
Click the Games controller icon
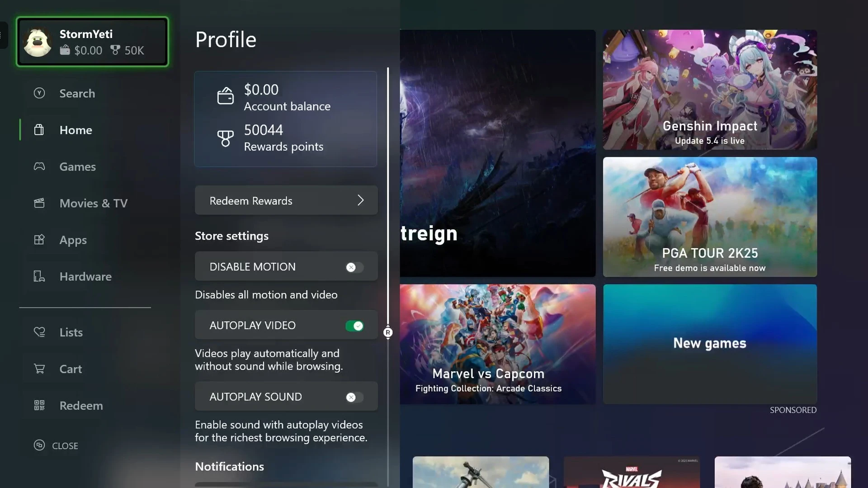coord(39,166)
